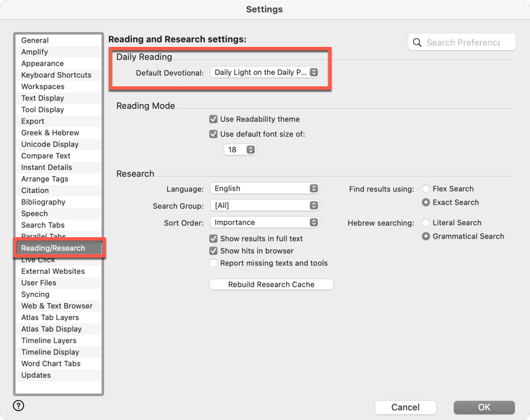Select the Flex Search radio button

(426, 189)
